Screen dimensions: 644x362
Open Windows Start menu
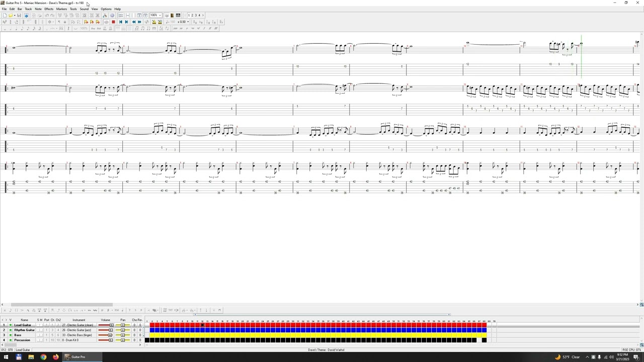point(6,357)
